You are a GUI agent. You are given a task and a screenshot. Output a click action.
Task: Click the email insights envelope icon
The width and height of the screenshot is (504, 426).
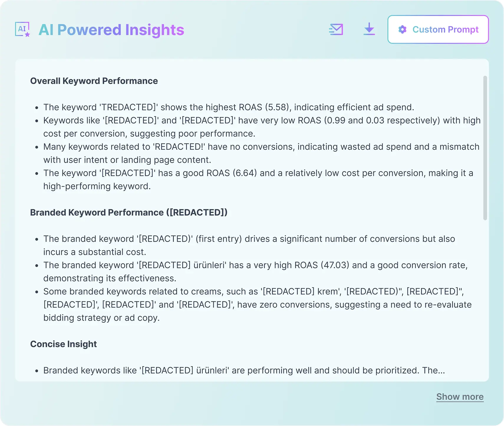336,29
